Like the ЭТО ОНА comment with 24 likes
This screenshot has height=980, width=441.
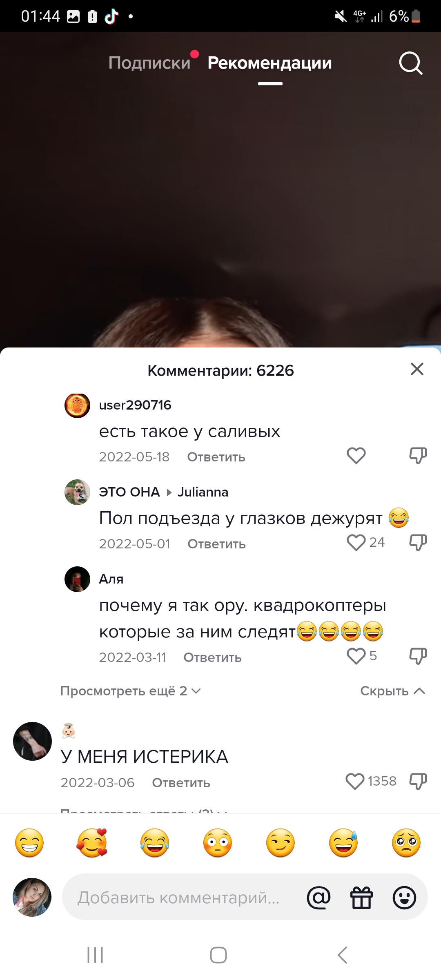click(356, 543)
